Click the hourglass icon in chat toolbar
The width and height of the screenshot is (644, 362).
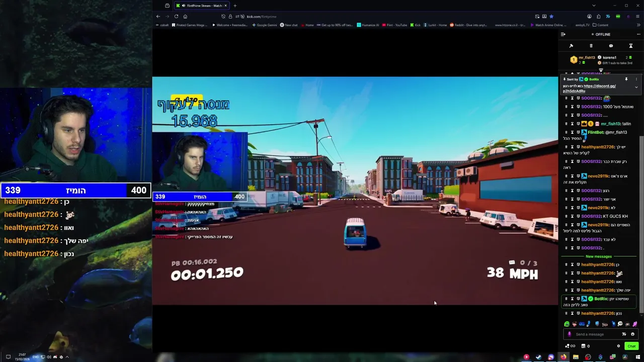coord(630,46)
